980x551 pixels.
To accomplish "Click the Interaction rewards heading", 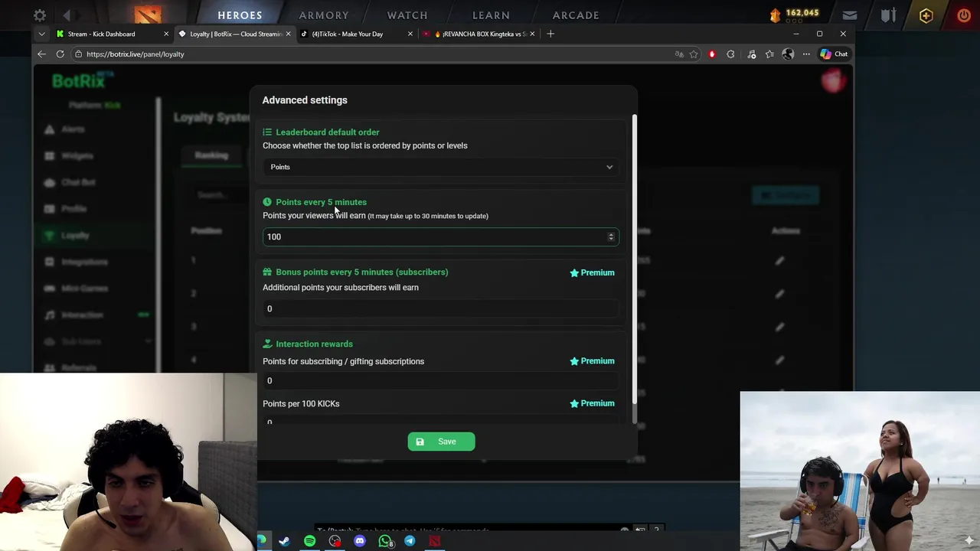I will (x=314, y=344).
